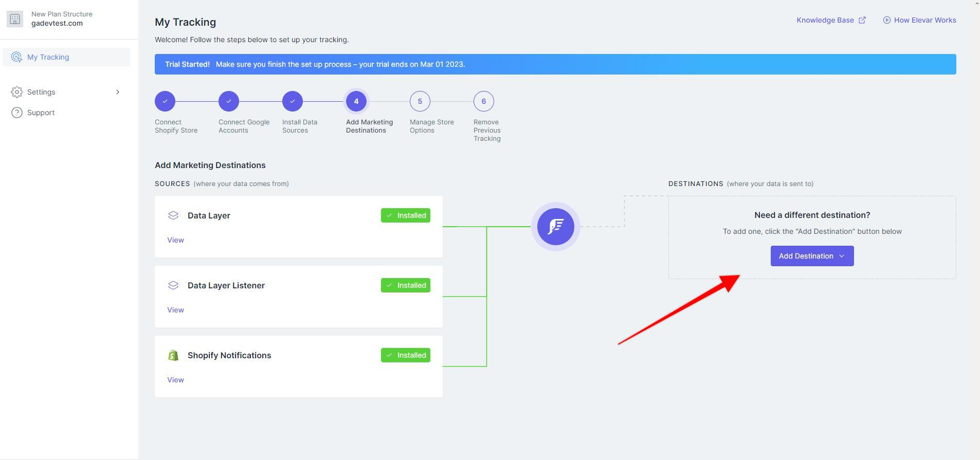Viewport: 980px width, 460px height.
Task: Click the Installed badge on Shopify Notifications
Action: point(406,355)
